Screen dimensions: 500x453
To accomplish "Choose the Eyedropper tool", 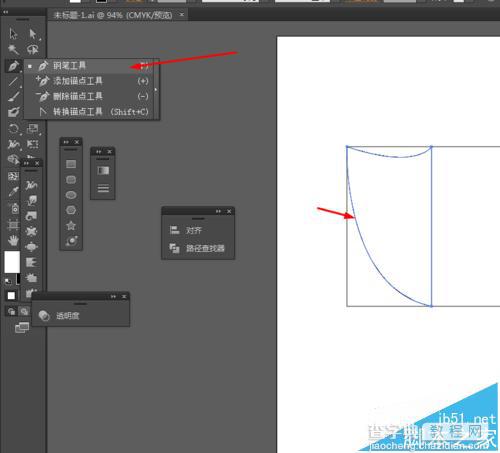I will (x=13, y=192).
